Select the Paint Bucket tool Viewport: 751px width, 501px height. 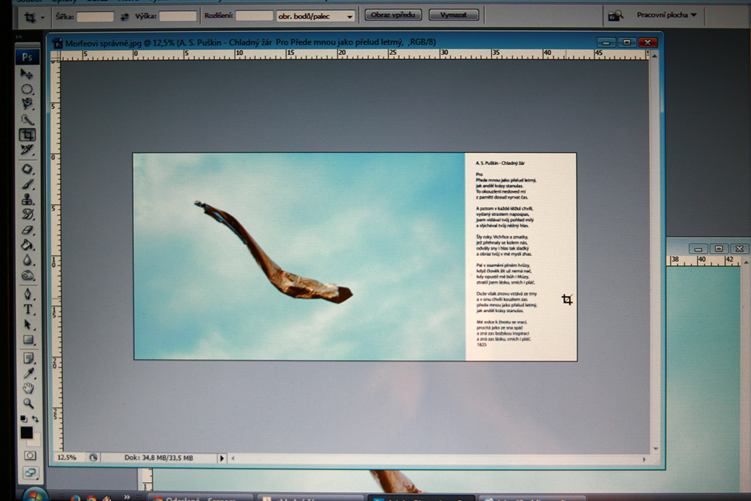pos(27,245)
